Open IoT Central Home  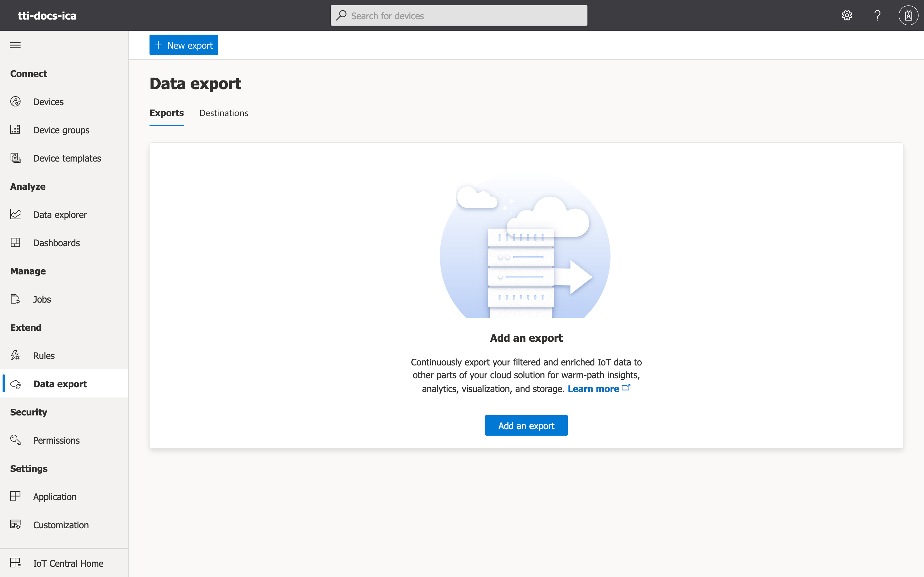click(68, 563)
